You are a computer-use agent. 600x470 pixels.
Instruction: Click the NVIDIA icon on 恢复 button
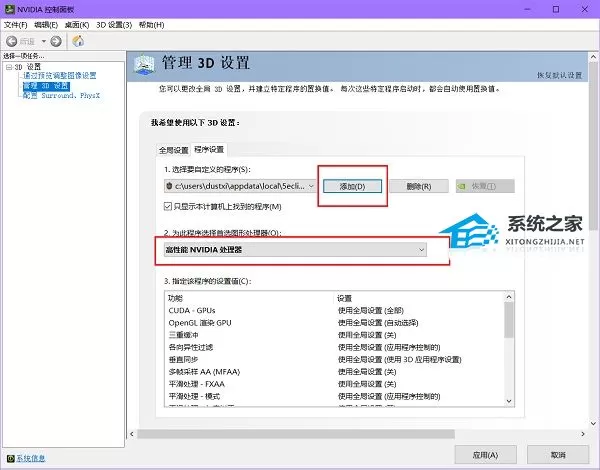[462, 186]
